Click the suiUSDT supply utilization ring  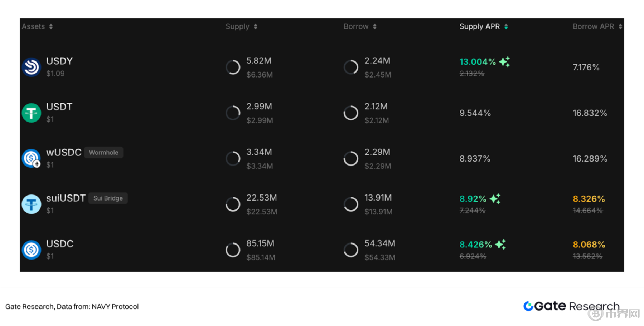point(233,204)
